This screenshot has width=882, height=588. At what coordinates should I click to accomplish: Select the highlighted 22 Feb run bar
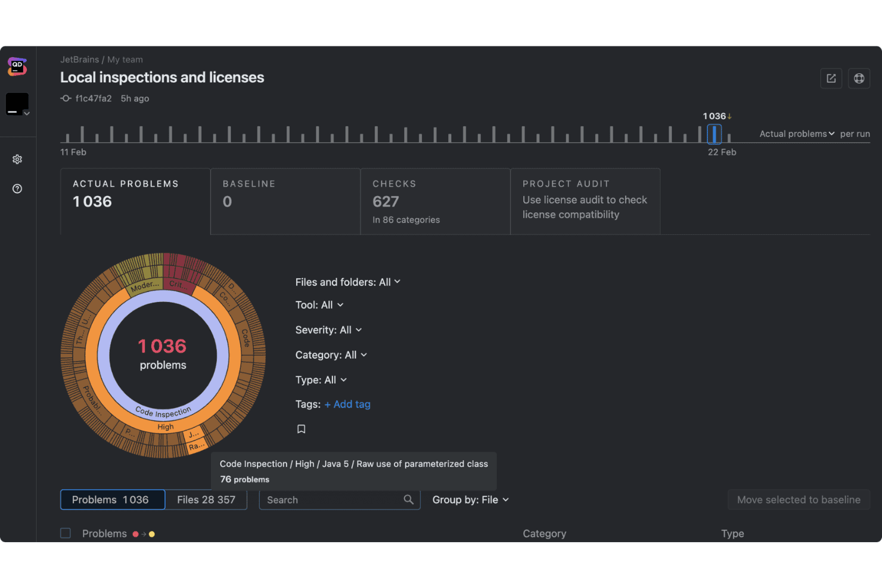click(x=714, y=134)
